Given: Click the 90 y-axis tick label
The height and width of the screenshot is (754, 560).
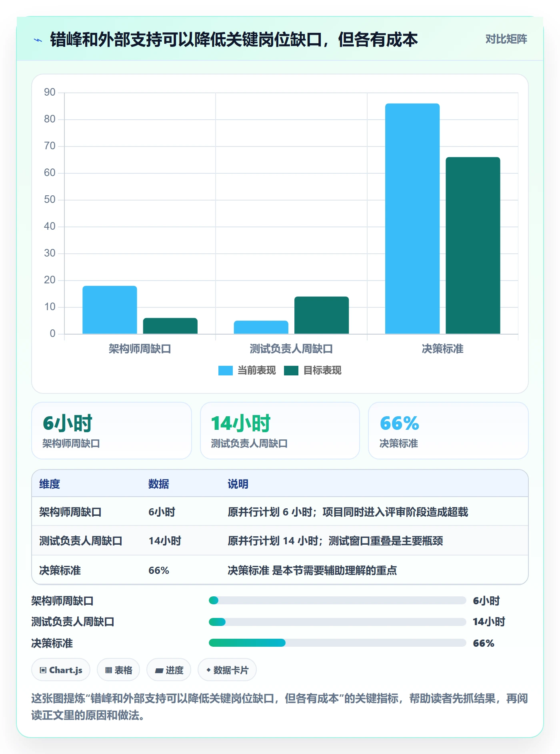Looking at the screenshot, I should pos(50,92).
